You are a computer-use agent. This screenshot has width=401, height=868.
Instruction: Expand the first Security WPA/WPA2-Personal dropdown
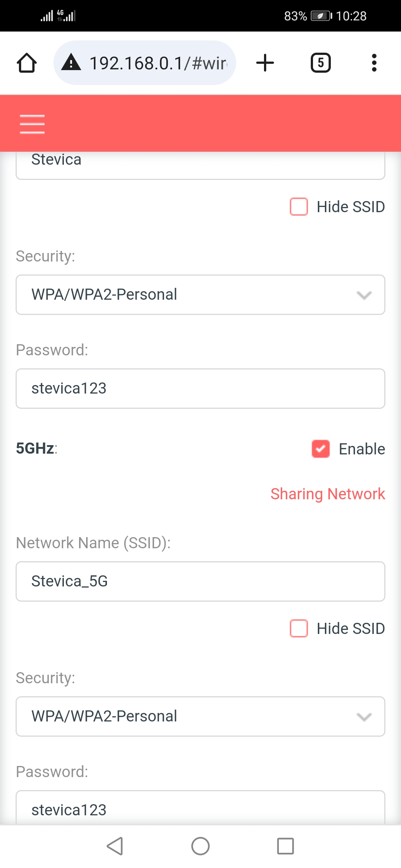[x=200, y=295]
